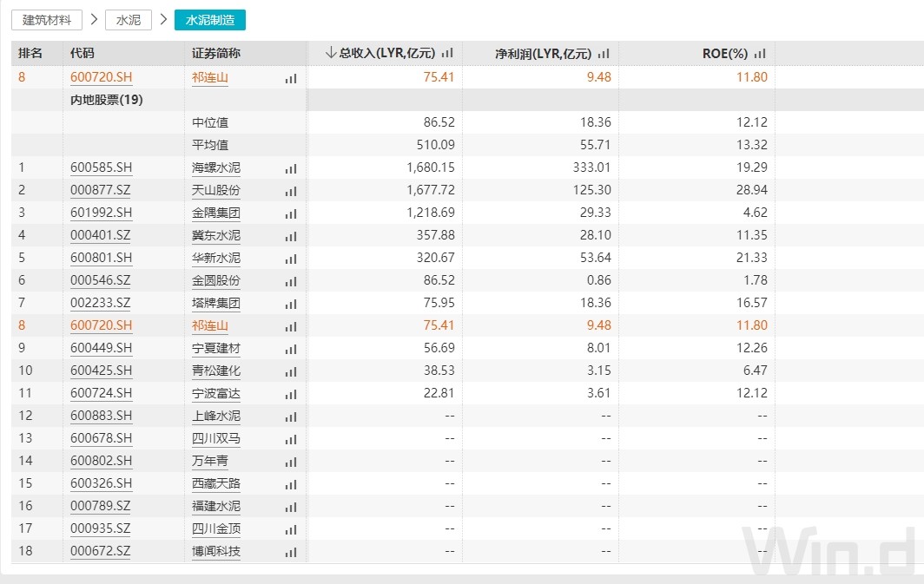Open chart icon for 华新水泥
Image resolution: width=924 pixels, height=584 pixels.
point(290,257)
